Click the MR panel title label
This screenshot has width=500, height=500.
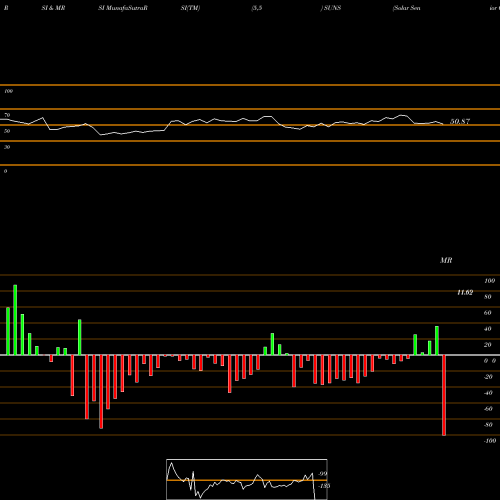tap(446, 260)
